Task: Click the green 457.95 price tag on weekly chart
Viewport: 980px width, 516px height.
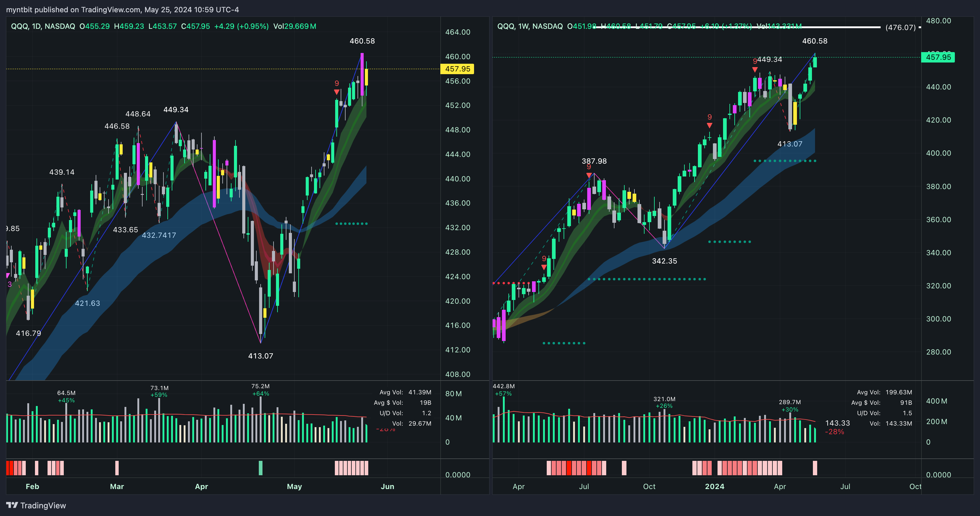Action: pos(938,57)
